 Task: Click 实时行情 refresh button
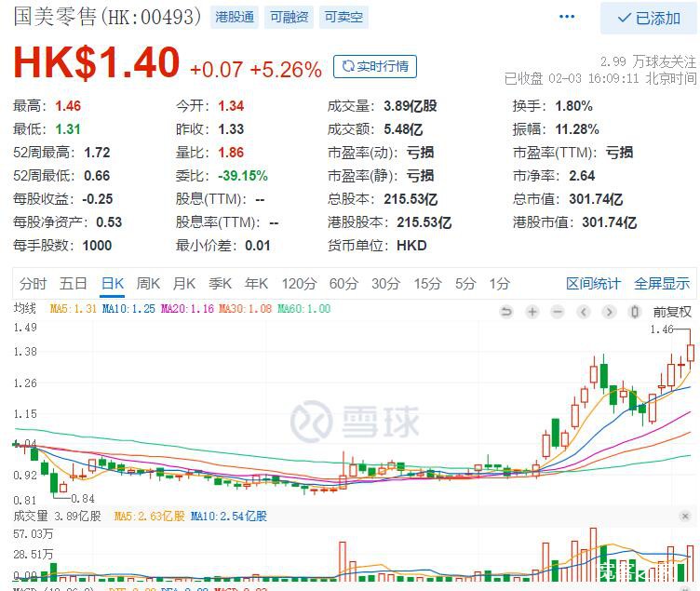375,66
